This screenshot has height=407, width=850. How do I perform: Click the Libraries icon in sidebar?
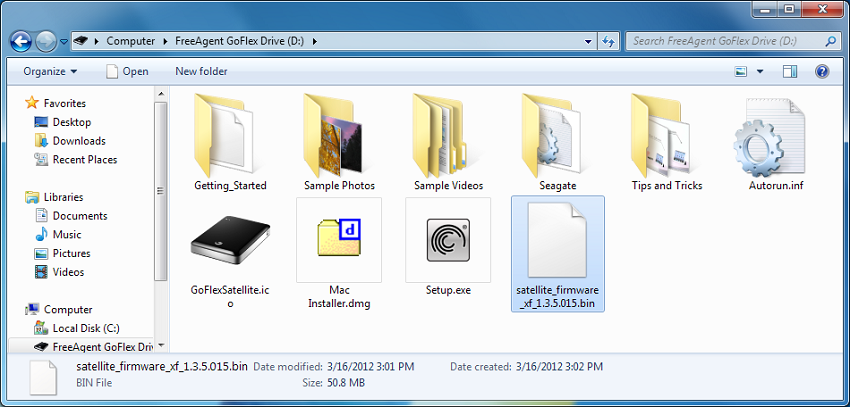click(32, 197)
